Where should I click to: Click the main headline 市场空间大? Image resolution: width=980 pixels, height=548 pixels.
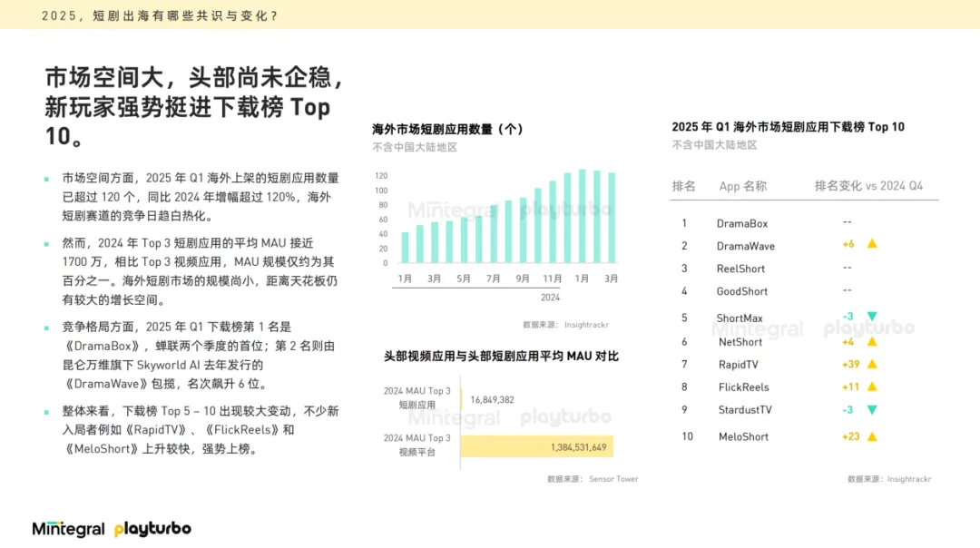pyautogui.click(x=195, y=106)
